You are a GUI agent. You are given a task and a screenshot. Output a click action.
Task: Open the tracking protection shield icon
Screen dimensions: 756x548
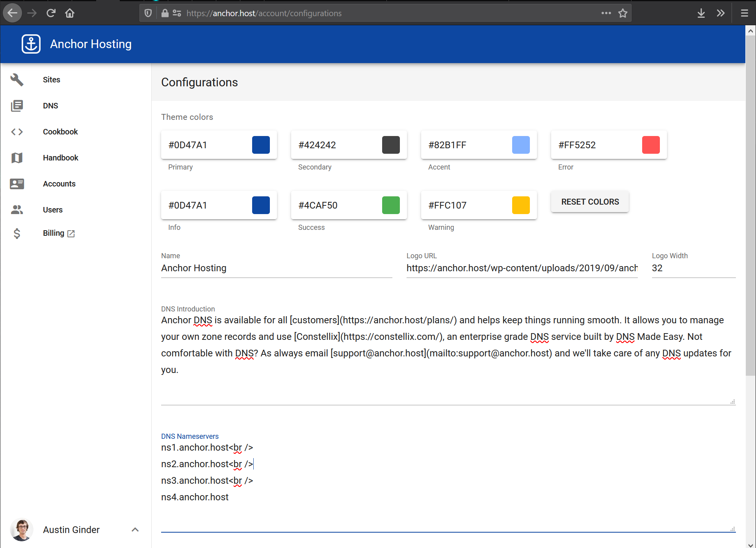(x=148, y=13)
